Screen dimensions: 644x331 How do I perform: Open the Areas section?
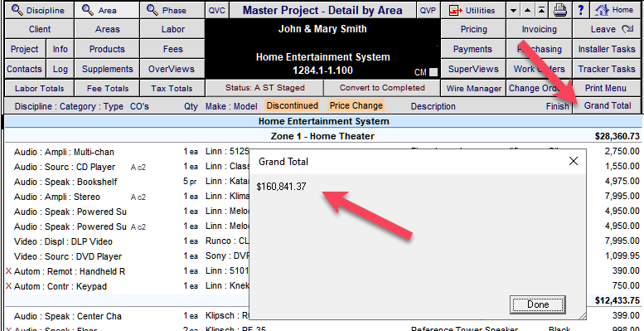[107, 29]
